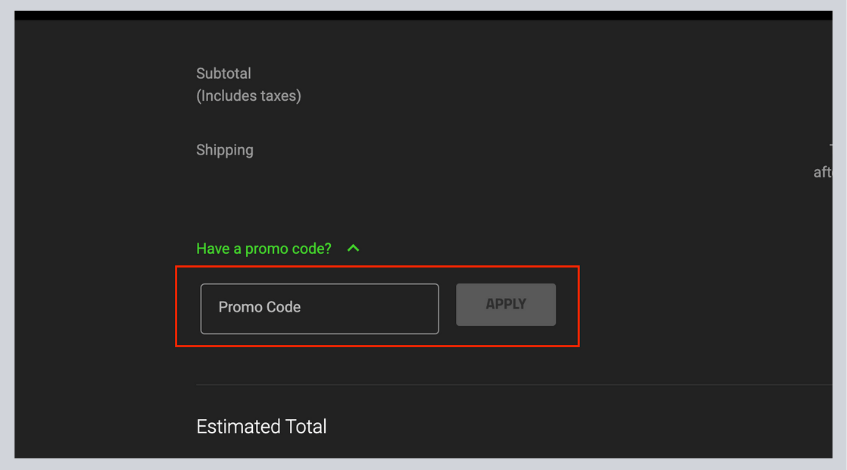Click the grey APPLY button
Screen dimensions: 847x470
506,305
